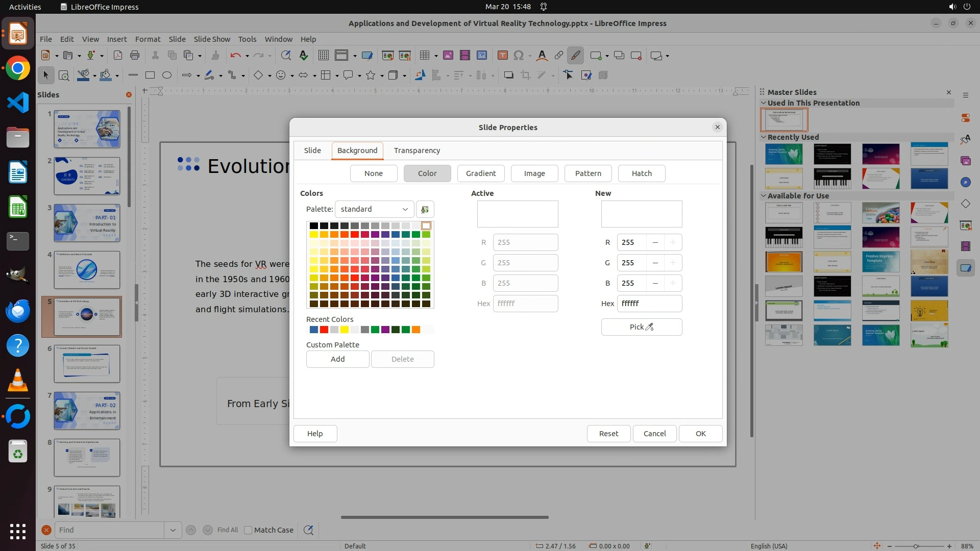Click the Add custom palette button

tap(337, 359)
